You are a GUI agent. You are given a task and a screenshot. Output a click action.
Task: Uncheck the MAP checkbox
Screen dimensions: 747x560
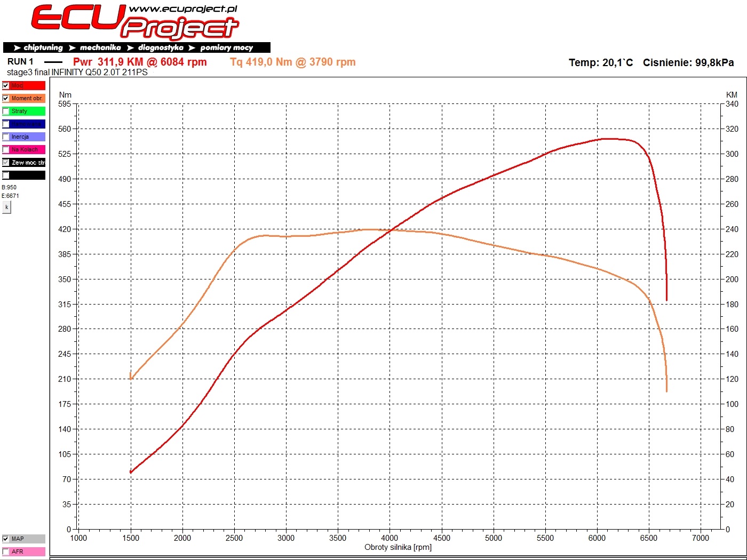pos(6,539)
